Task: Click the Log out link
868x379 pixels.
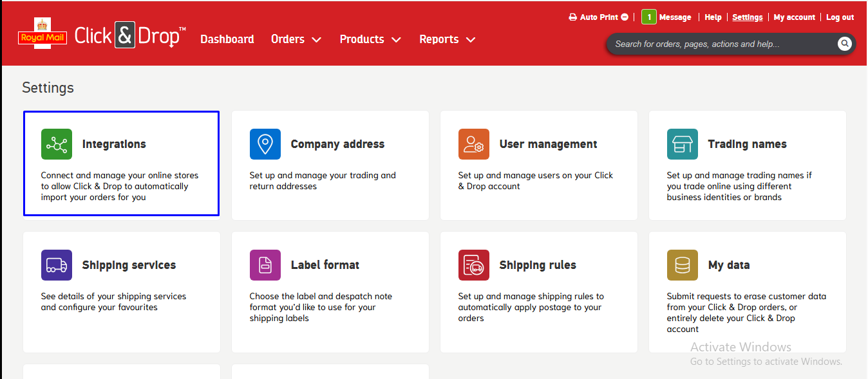Action: [x=840, y=17]
